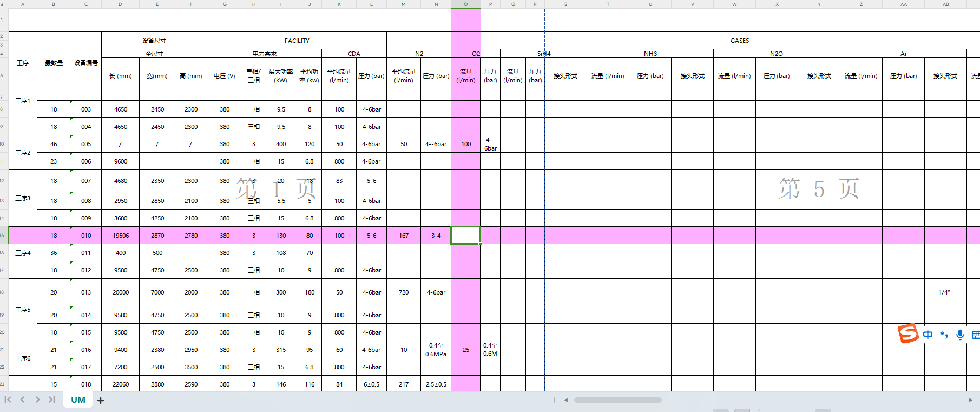980x412 pixels.
Task: Click the 工序6 cell
Action: tap(23, 358)
